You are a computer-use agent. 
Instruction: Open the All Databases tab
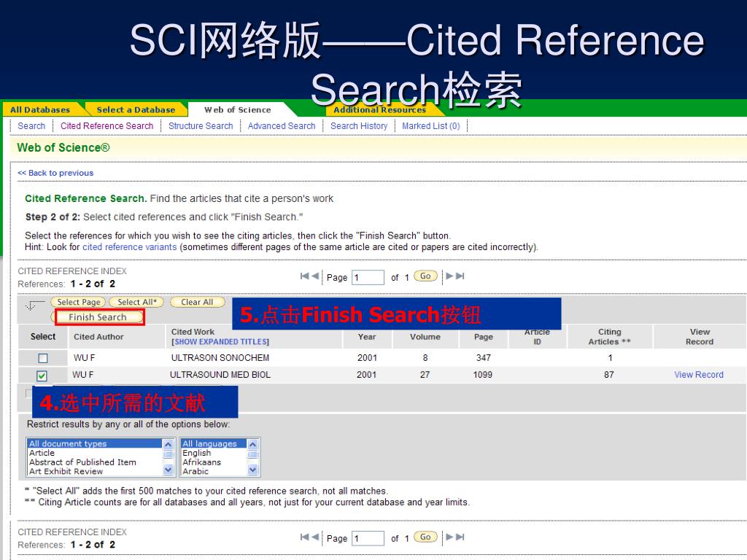coord(40,109)
